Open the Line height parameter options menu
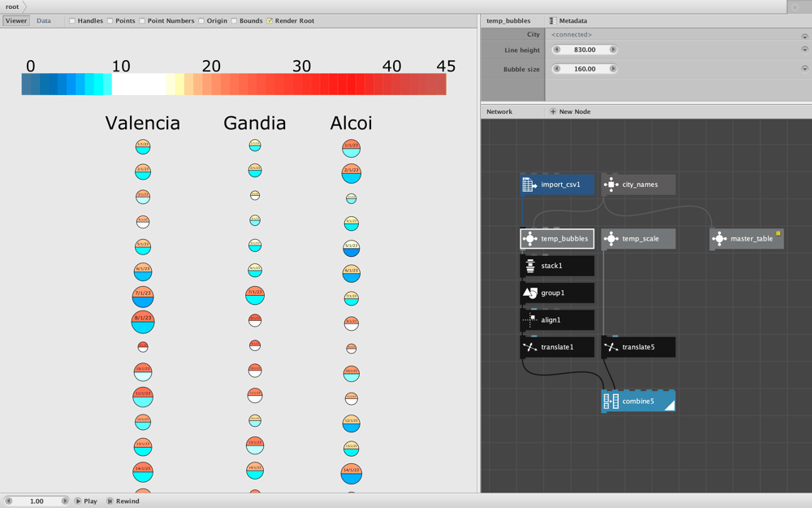 (804, 50)
